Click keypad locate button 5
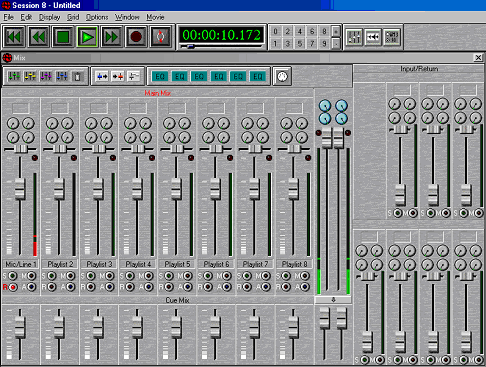This screenshot has width=486, height=367. click(x=300, y=43)
